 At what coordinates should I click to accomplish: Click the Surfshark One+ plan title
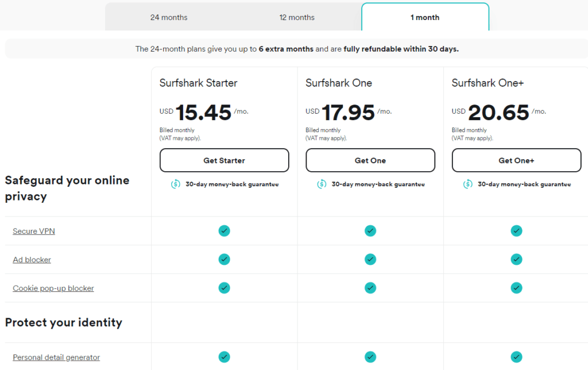tap(488, 83)
